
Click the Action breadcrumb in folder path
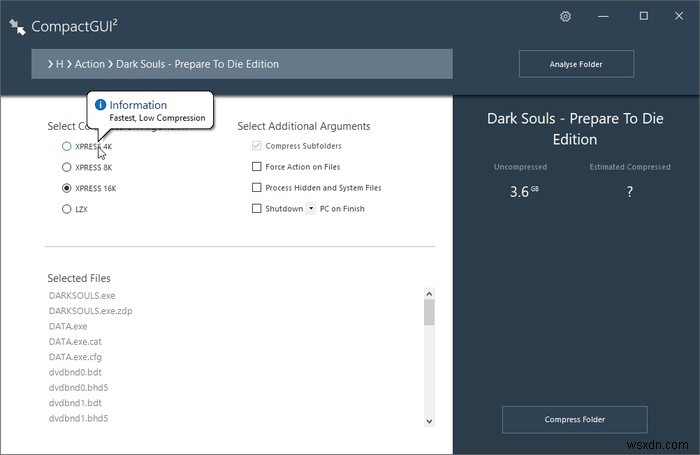pos(89,64)
